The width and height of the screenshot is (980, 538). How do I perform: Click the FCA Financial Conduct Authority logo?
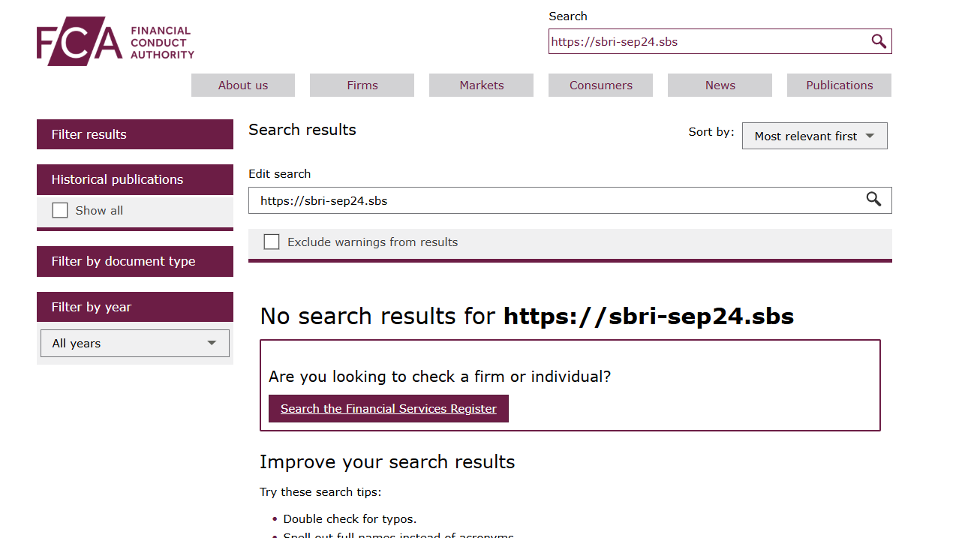(116, 43)
